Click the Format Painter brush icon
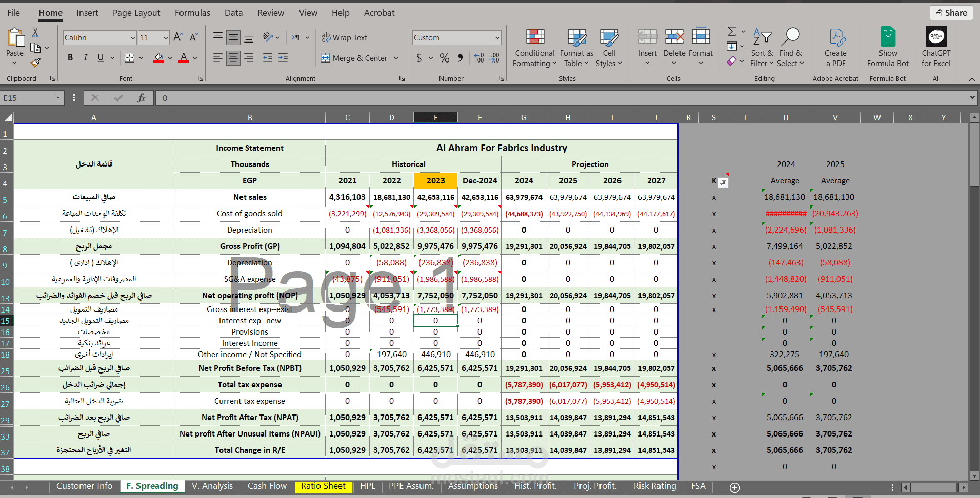Viewport: 980px width, 498px height. (x=35, y=63)
